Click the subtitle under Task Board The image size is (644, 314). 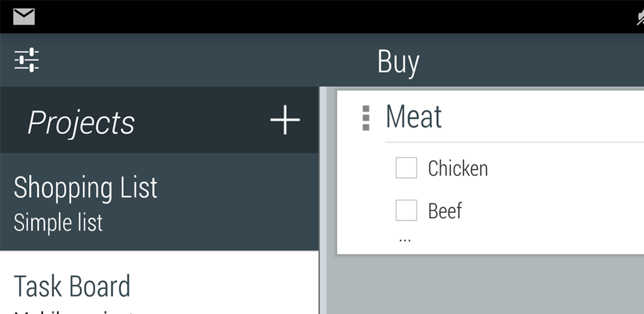pos(72,310)
